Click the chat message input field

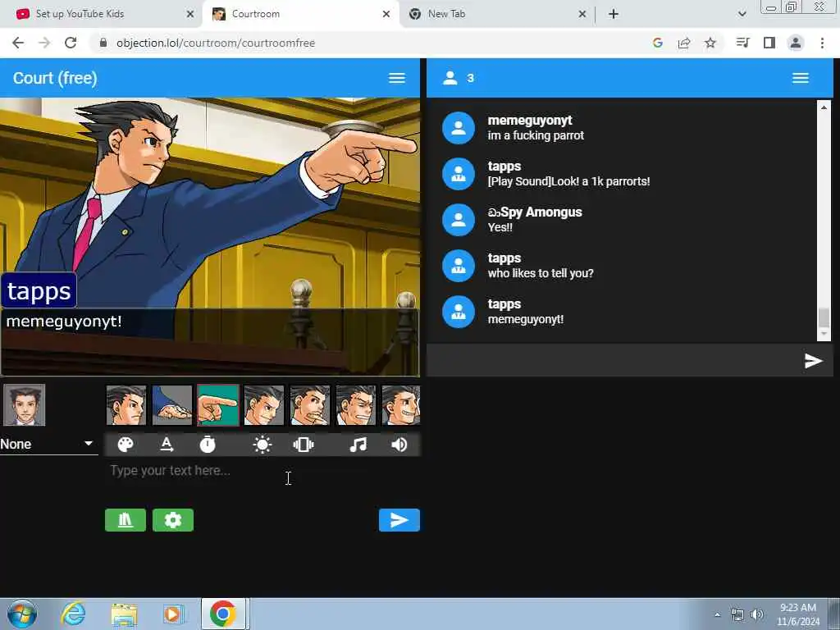coord(614,361)
